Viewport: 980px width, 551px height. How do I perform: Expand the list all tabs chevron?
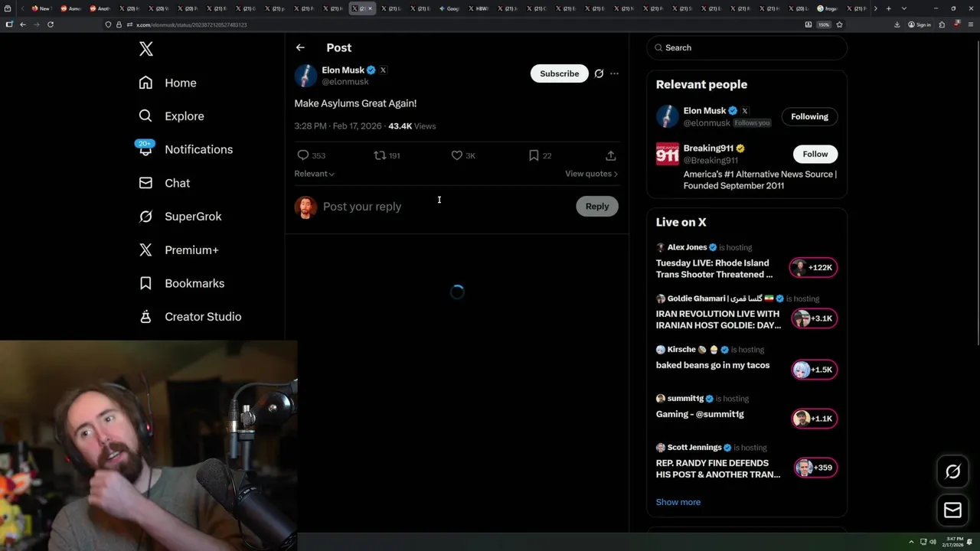[x=903, y=8]
